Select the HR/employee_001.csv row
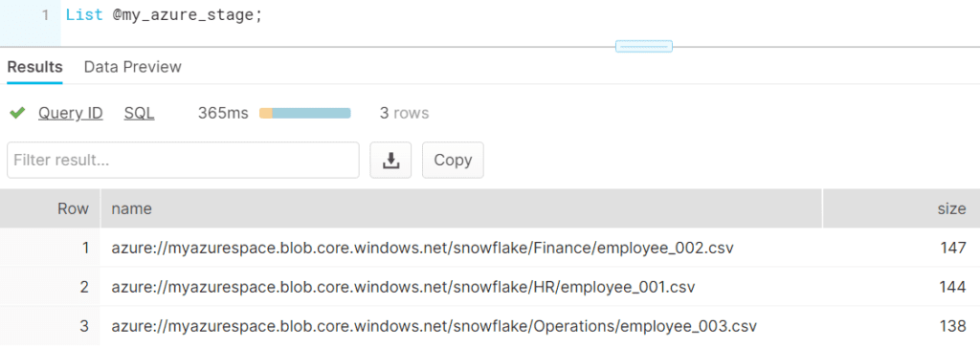Image resolution: width=980 pixels, height=348 pixels. [x=490, y=287]
